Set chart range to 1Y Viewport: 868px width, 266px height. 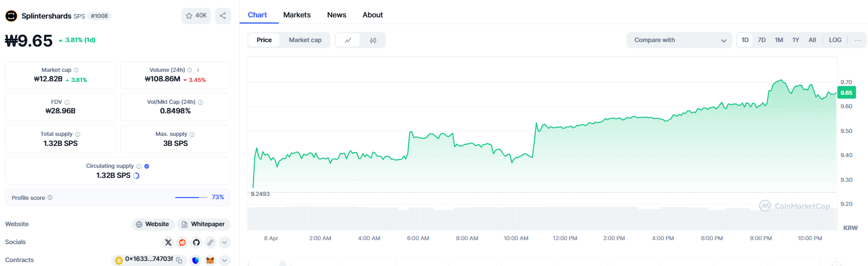796,40
